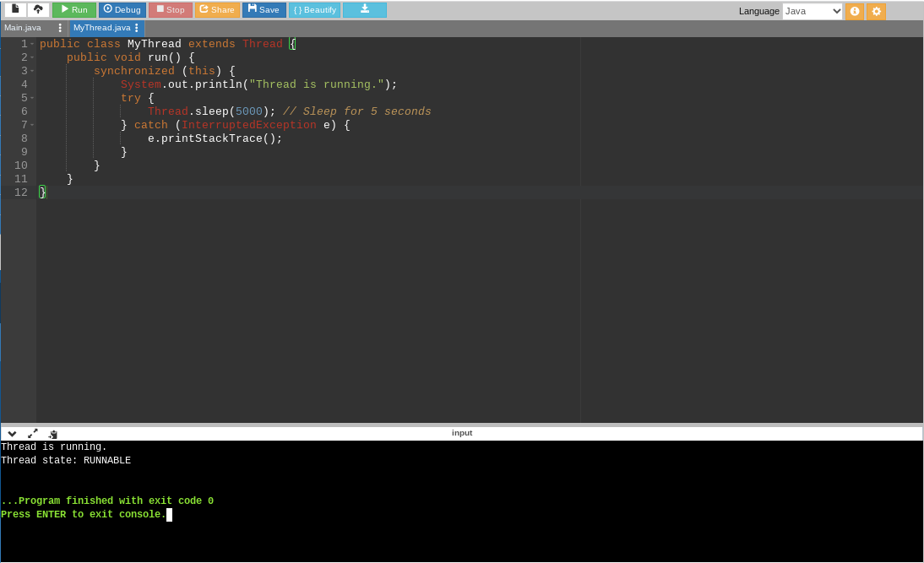The image size is (924, 563).
Task: Run the program with Run button
Action: point(74,9)
